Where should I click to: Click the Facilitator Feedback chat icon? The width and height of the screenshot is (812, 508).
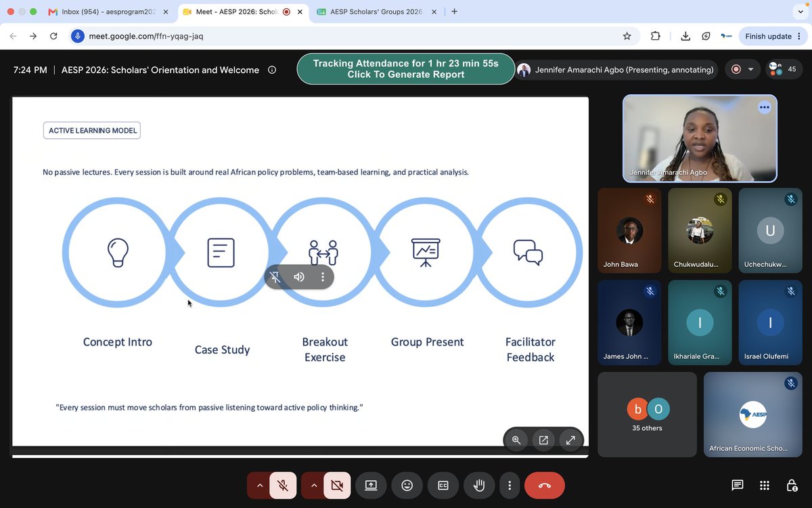click(528, 252)
